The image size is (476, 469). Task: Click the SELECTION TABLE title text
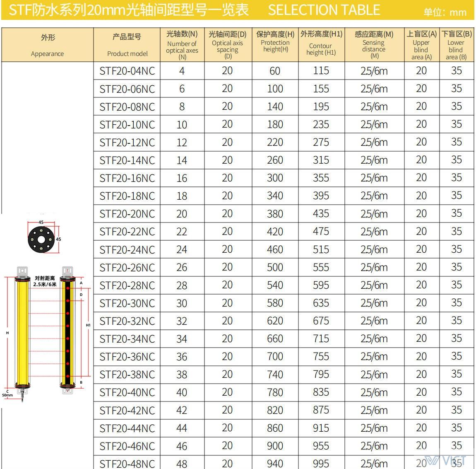[x=324, y=10]
